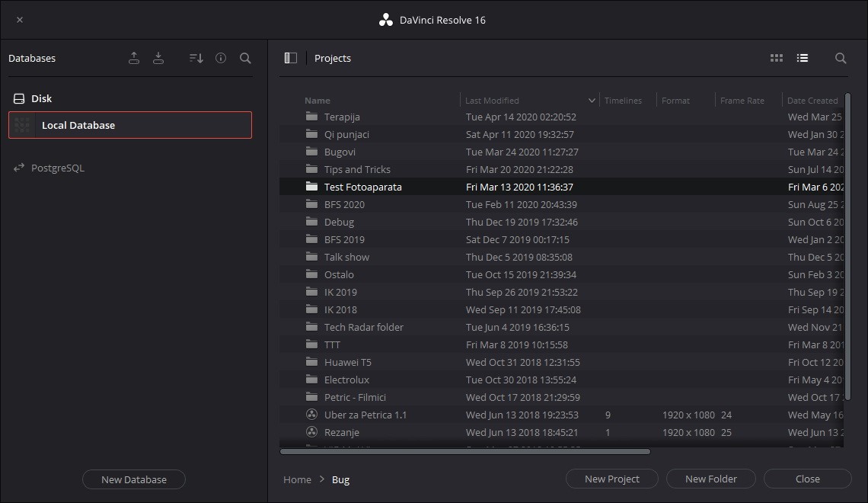The width and height of the screenshot is (868, 503).
Task: Click the restore database download icon
Action: click(x=158, y=58)
